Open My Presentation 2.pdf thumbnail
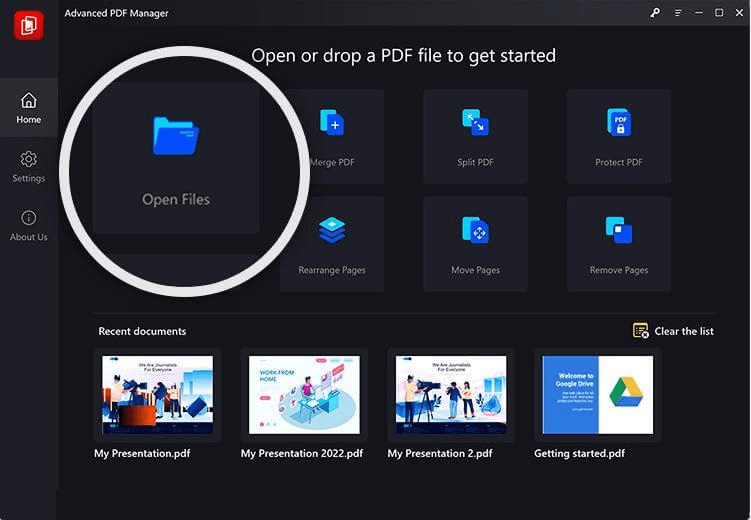This screenshot has width=751, height=520. click(x=451, y=394)
